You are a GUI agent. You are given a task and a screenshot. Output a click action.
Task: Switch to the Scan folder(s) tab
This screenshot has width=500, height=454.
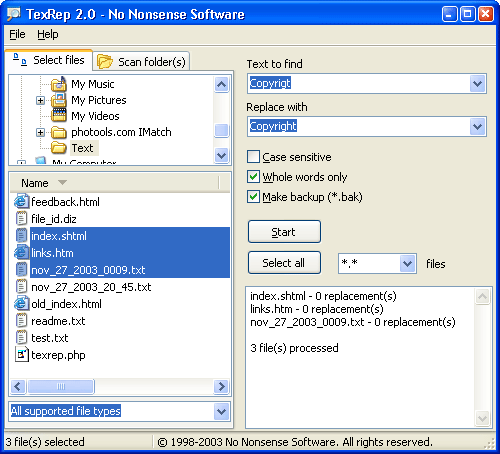[x=141, y=62]
